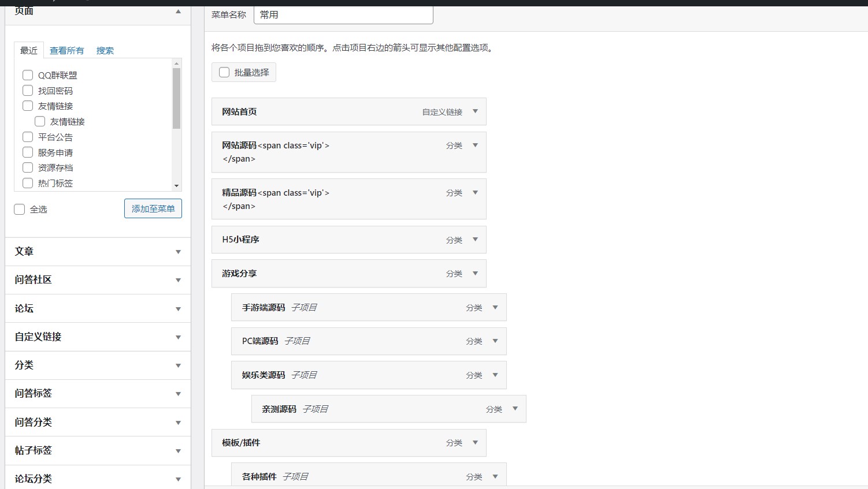
Task: Expand the 论坛分类 panel
Action: (x=178, y=479)
